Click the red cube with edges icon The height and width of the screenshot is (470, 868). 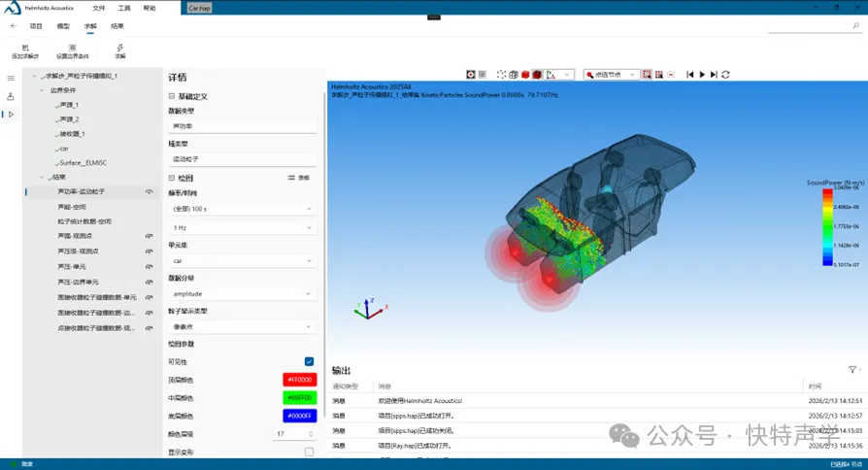pyautogui.click(x=537, y=74)
